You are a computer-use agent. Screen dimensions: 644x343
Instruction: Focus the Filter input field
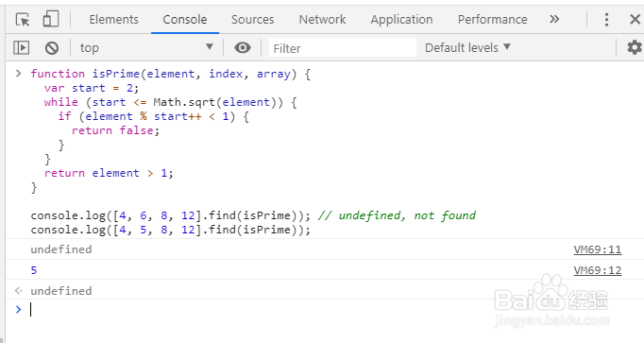click(343, 48)
